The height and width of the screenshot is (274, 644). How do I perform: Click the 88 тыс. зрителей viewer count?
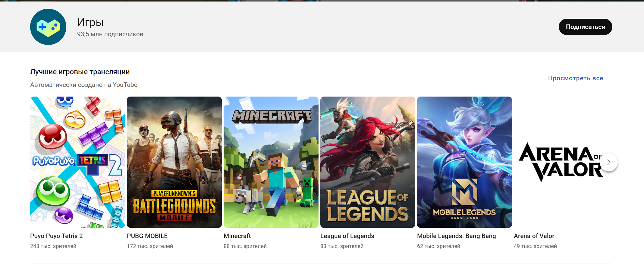tap(245, 246)
